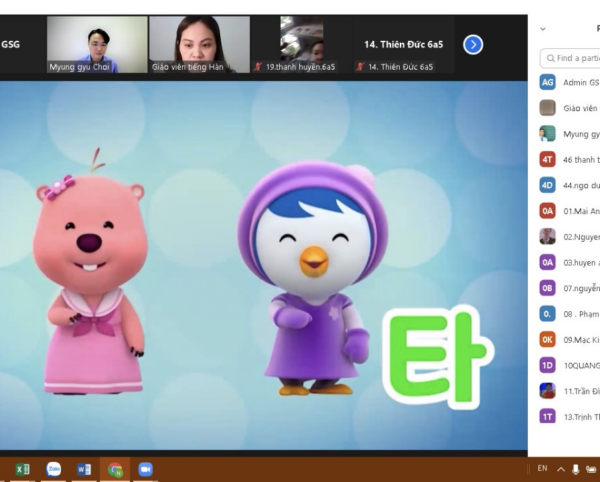Viewport: 600px width, 482px height.
Task: Click the battery icon in system tray
Action: [593, 469]
